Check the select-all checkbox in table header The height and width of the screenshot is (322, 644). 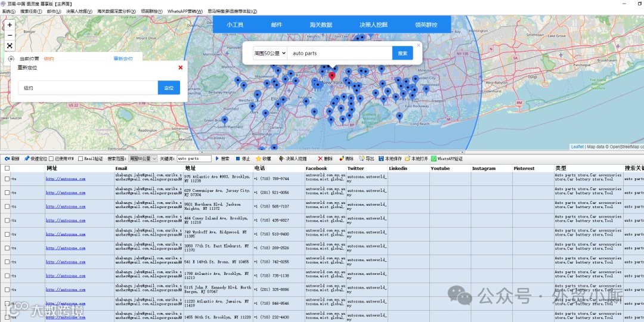tap(7, 169)
